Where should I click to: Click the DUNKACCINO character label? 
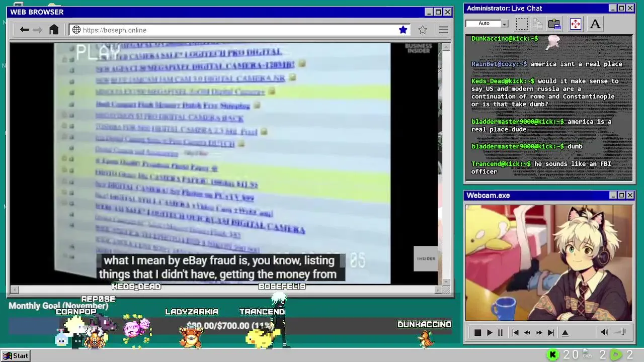(425, 324)
